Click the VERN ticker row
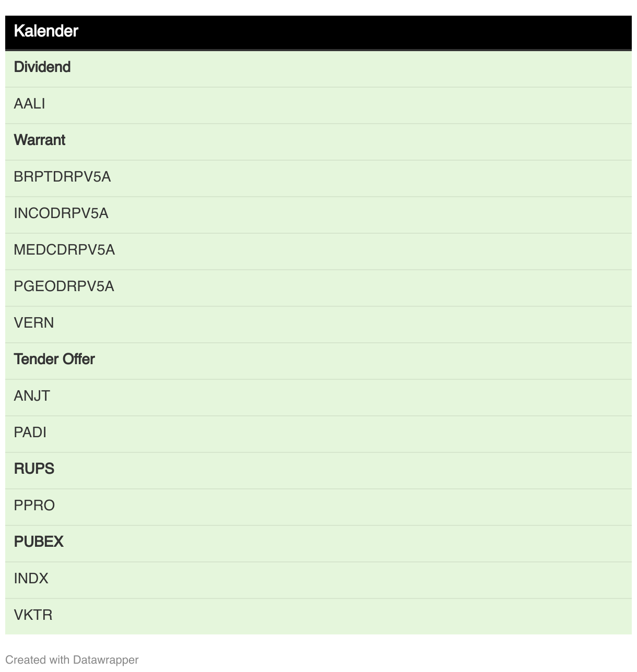 (x=34, y=323)
